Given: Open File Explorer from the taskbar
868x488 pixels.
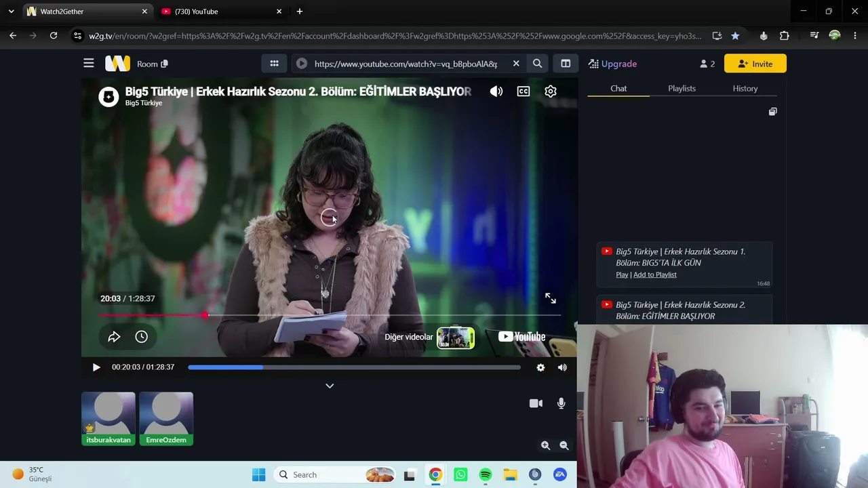Looking at the screenshot, I should pyautogui.click(x=510, y=475).
